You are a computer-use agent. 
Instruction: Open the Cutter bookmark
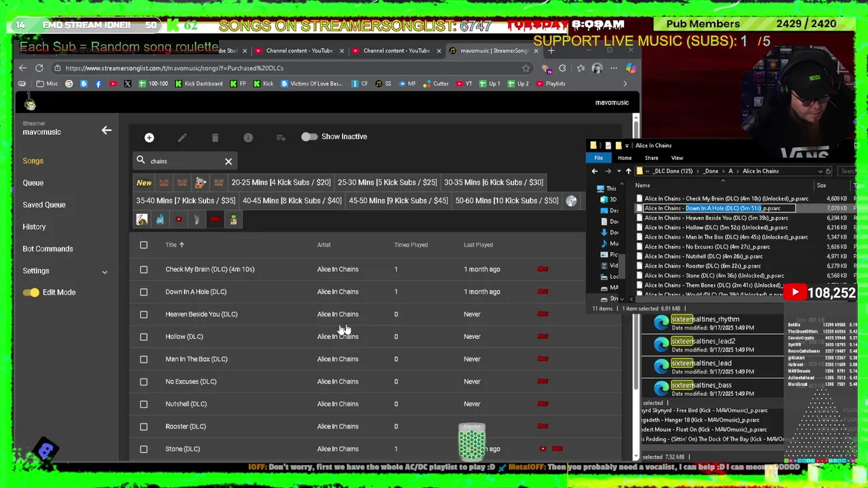pos(435,83)
